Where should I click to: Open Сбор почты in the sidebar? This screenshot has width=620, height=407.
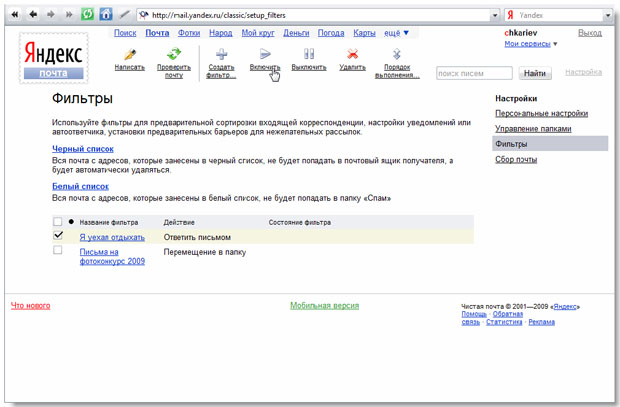pyautogui.click(x=516, y=159)
